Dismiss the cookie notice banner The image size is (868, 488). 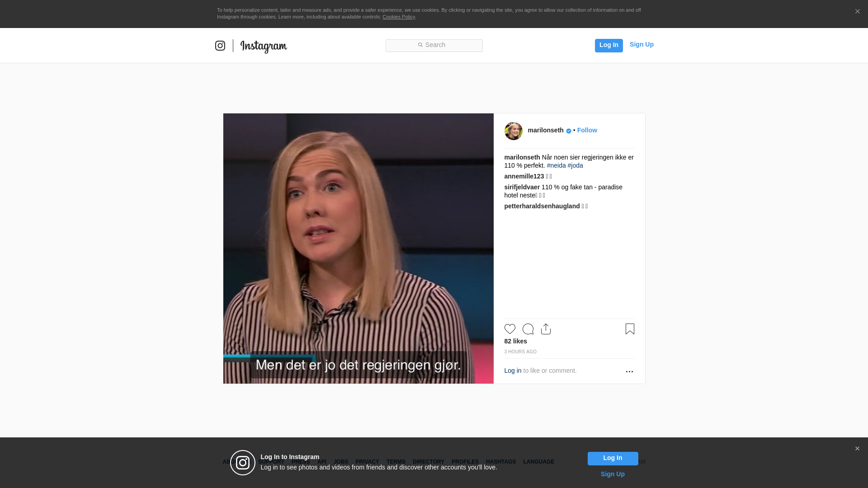click(x=857, y=12)
